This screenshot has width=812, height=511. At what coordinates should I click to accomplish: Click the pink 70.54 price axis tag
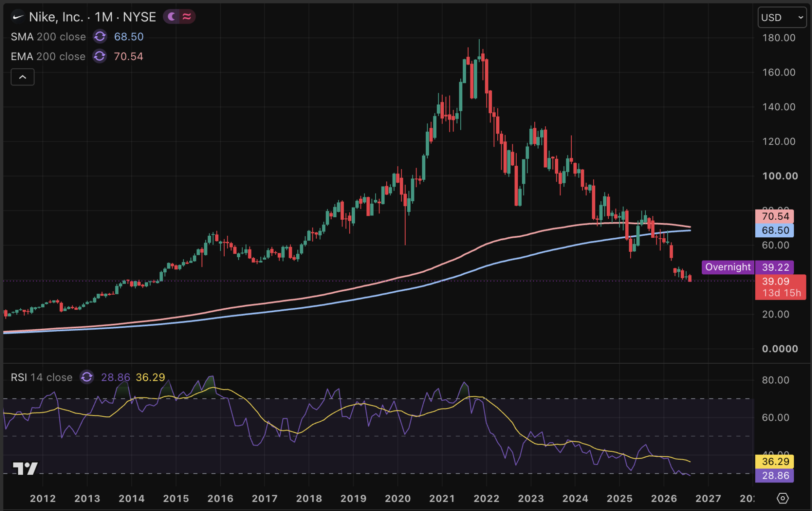tap(775, 216)
